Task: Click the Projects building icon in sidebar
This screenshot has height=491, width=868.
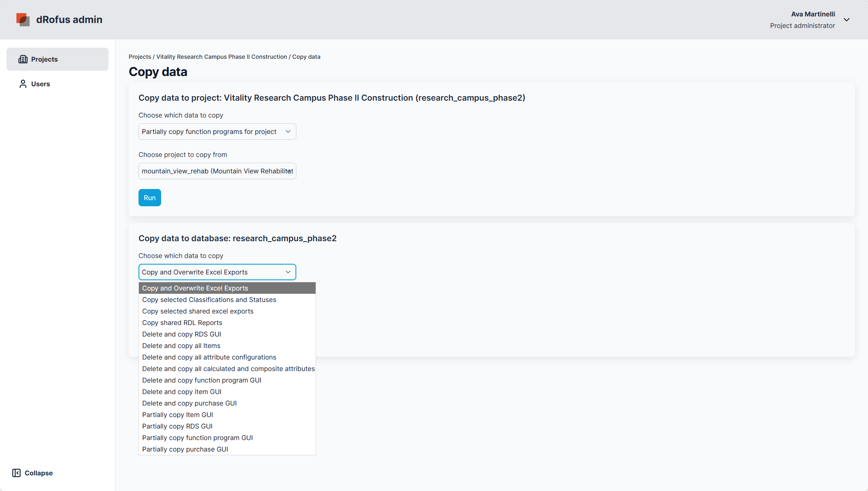Action: 23,59
